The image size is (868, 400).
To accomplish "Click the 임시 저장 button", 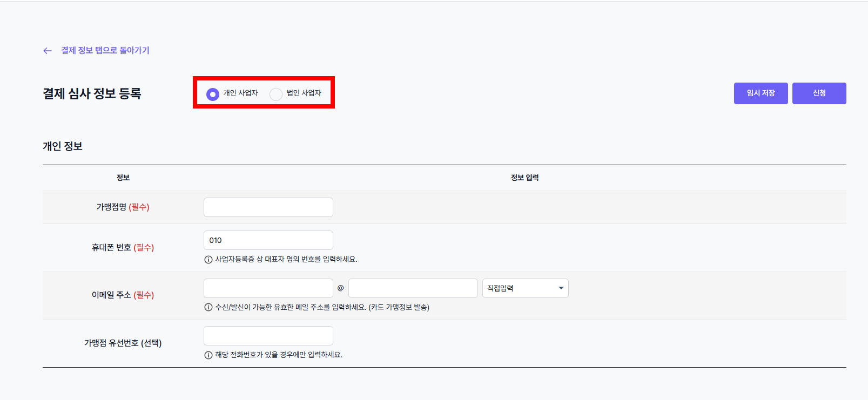I will pyautogui.click(x=761, y=93).
